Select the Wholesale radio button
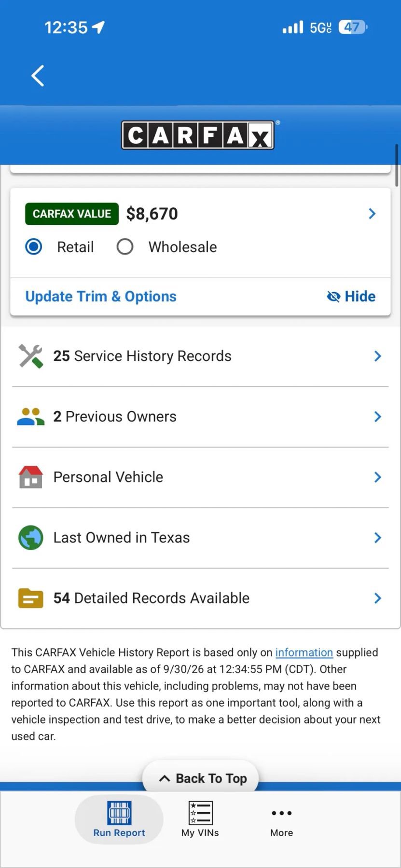This screenshot has height=868, width=401. tap(125, 247)
